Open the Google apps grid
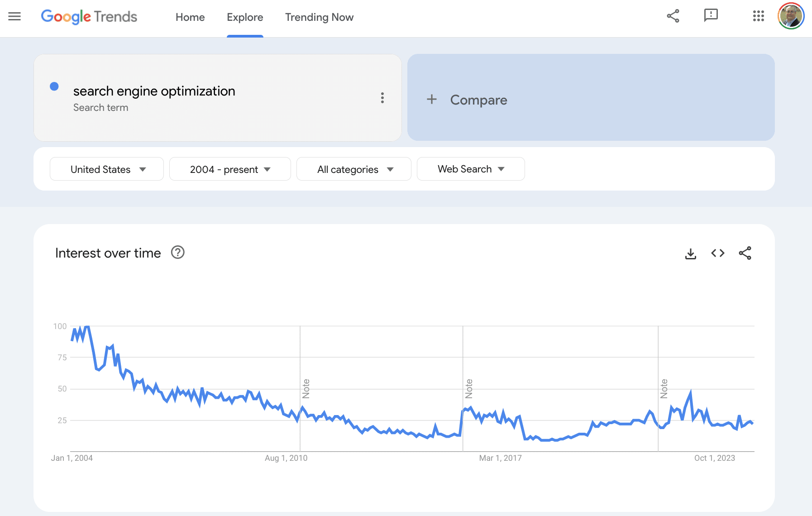Screen dimensions: 812x516 pyautogui.click(x=759, y=16)
